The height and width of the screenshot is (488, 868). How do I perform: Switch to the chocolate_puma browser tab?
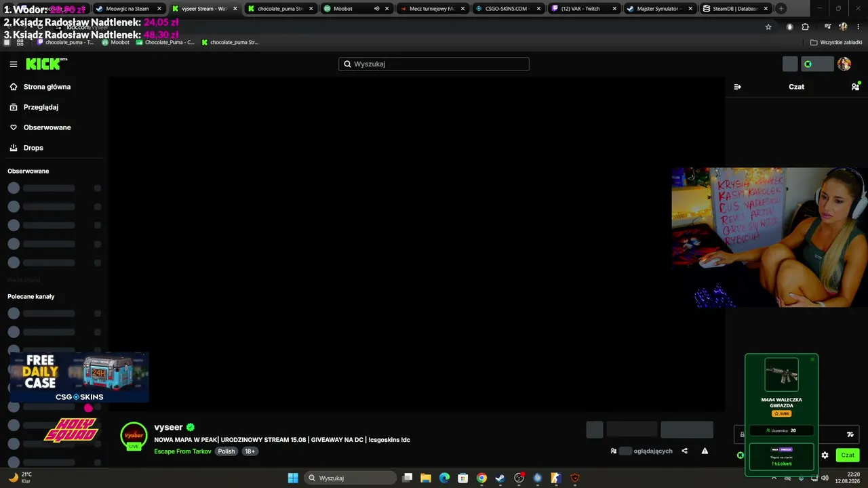[279, 9]
